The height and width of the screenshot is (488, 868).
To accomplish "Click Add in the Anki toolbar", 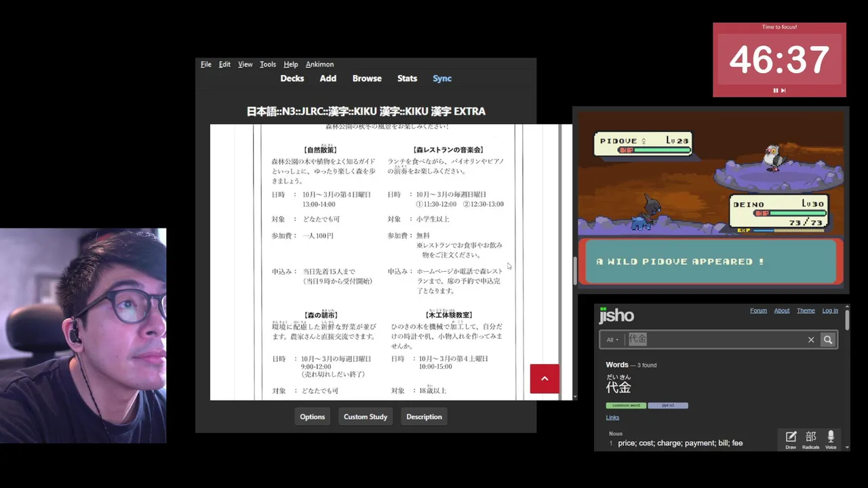I will pyautogui.click(x=328, y=79).
